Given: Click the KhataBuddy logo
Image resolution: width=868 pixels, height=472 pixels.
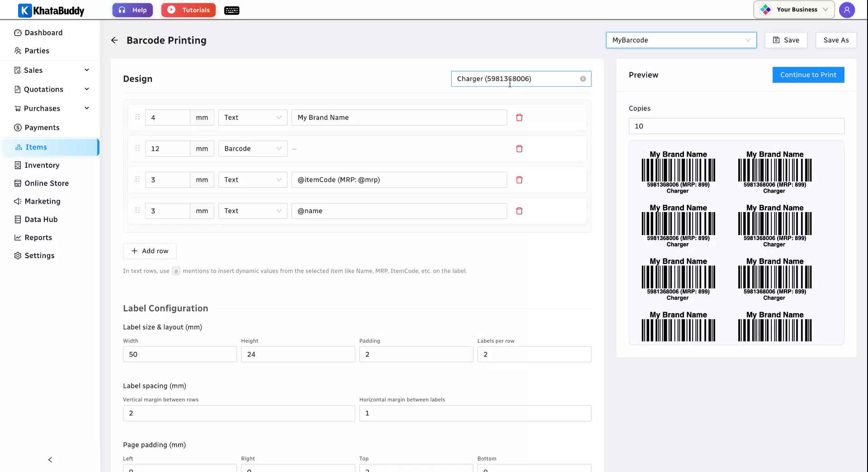Looking at the screenshot, I should coord(51,10).
